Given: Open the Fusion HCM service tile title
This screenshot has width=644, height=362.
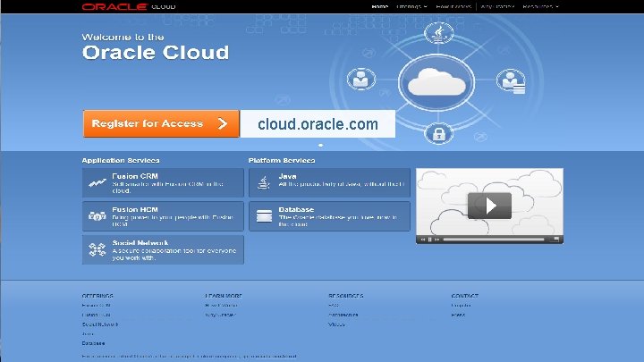Looking at the screenshot, I should point(135,209).
